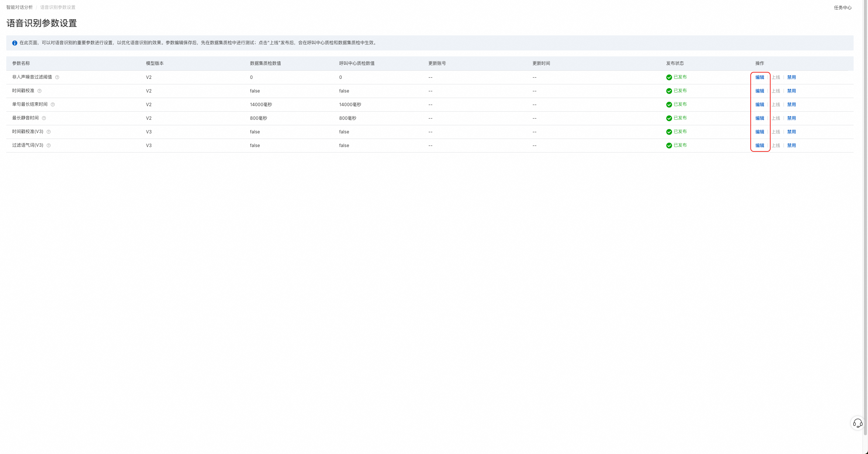The image size is (868, 454).
Task: Click help icon next to 单句最长结束时间
Action: pyautogui.click(x=53, y=105)
